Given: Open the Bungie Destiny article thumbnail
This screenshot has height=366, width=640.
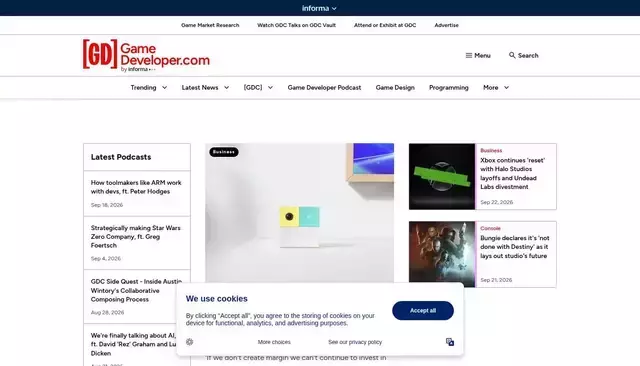Looking at the screenshot, I should click(x=442, y=254).
